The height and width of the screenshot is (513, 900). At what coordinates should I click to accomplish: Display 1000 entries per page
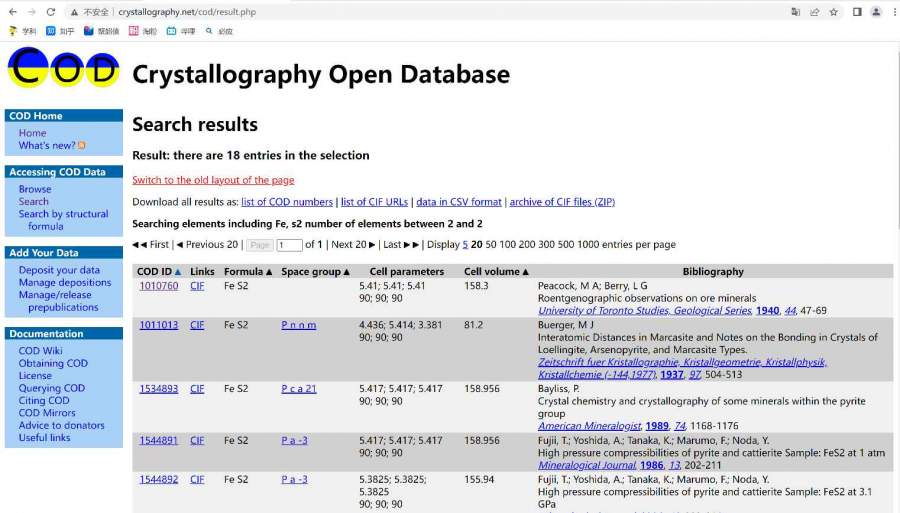(588, 244)
